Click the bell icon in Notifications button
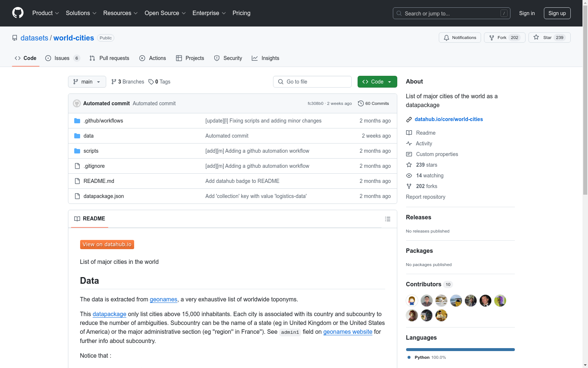Screen dimensions: 588x368 click(447, 38)
